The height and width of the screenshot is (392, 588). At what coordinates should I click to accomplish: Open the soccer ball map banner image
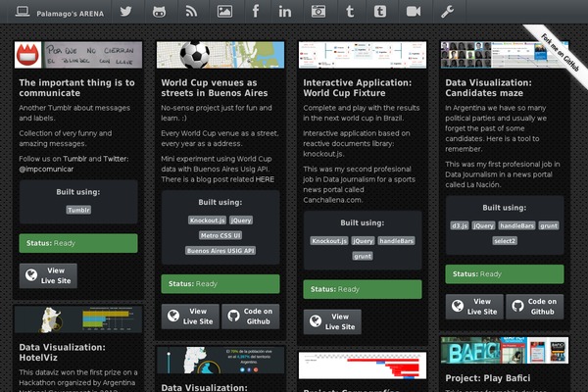pyautogui.click(x=220, y=55)
